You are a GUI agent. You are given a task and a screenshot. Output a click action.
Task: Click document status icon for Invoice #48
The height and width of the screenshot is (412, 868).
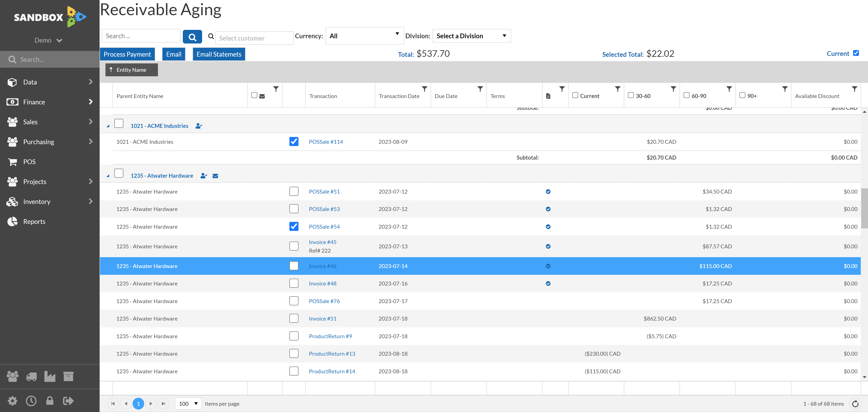(548, 284)
